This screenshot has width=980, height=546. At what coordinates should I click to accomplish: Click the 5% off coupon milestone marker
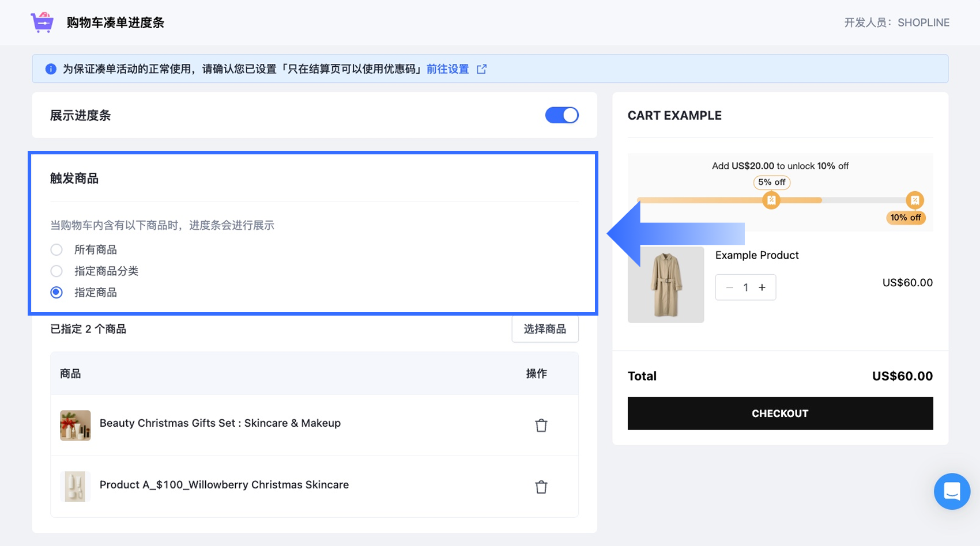pos(771,200)
